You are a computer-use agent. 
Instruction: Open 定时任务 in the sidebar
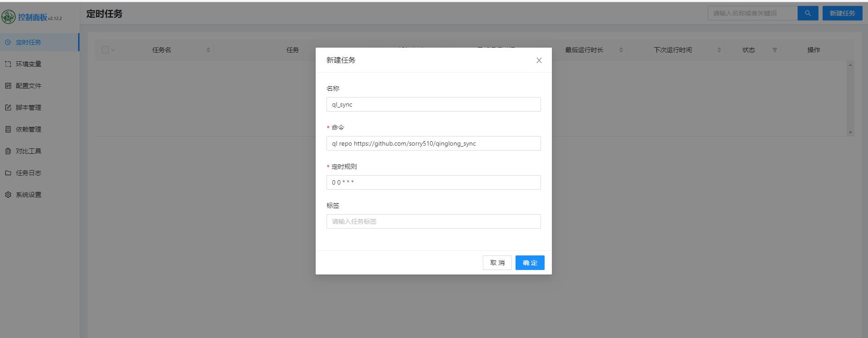pyautogui.click(x=40, y=42)
